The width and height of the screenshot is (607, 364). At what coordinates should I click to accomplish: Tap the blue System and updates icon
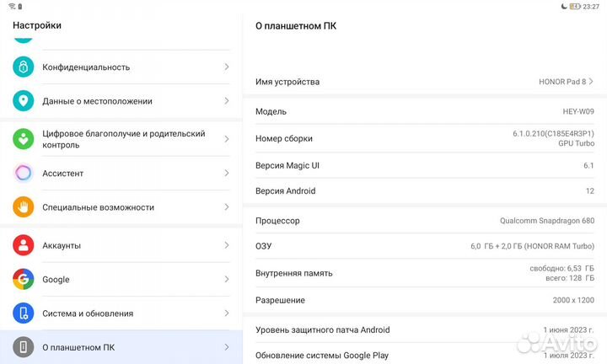24,313
